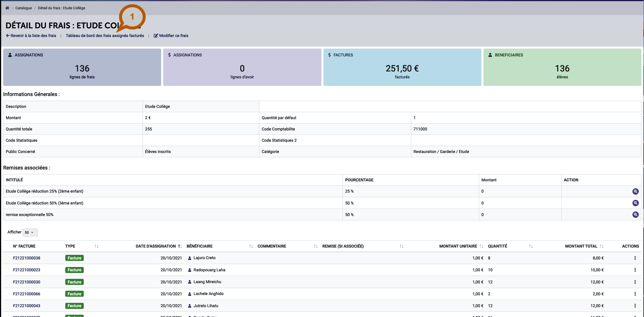Viewport: 644px width, 317px height.
Task: Click montant total 2,00 € cell
Action: 598,294
